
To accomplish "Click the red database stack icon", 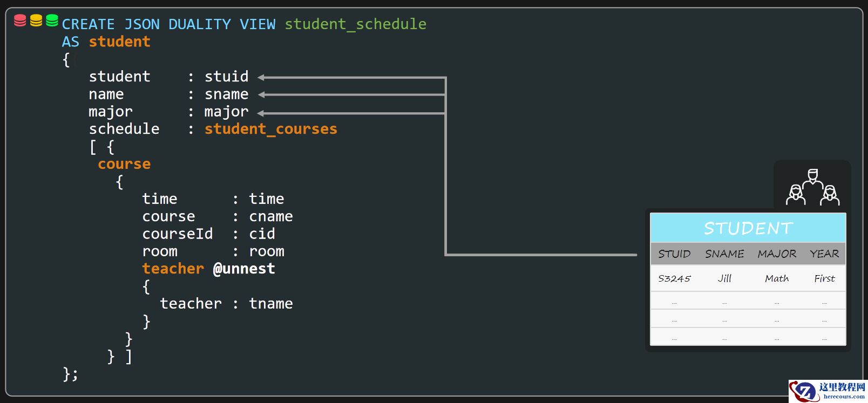I will pos(20,21).
